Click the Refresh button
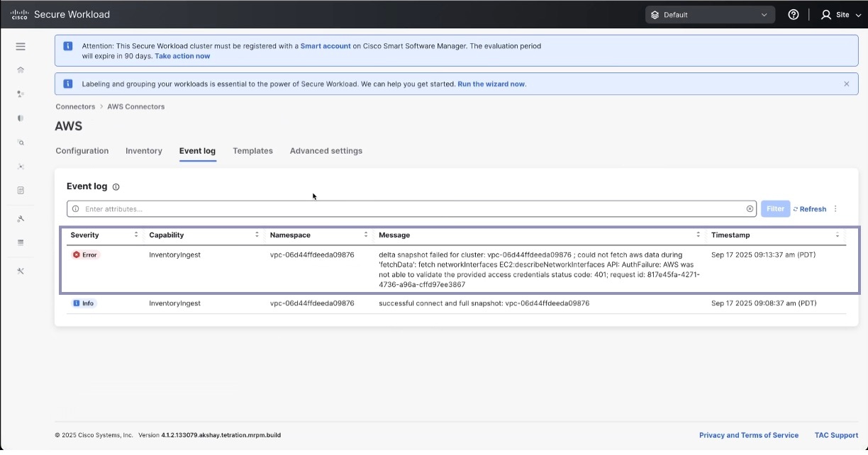This screenshot has width=868, height=455. pos(809,209)
